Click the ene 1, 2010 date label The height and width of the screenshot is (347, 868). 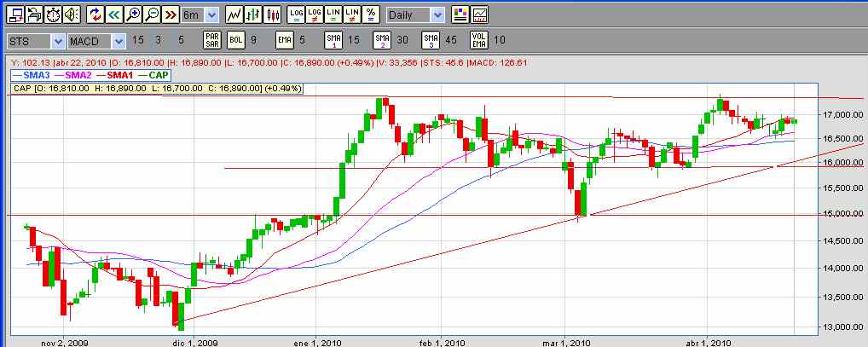(317, 343)
